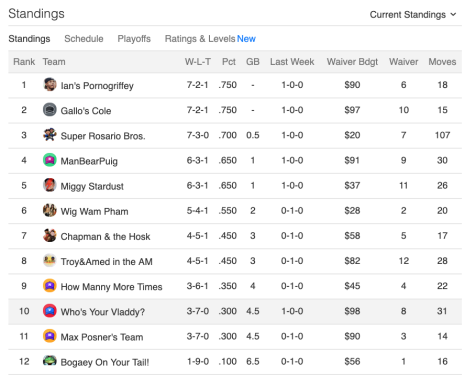
Task: Click the chevron beside Current Standings
Action: (x=453, y=15)
